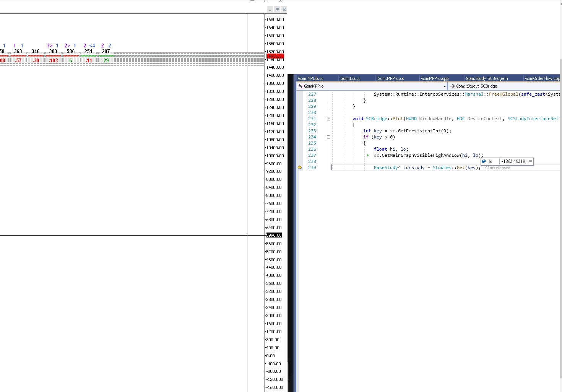This screenshot has width=562, height=392.
Task: Click the purple 3> marker on the chart
Action: [x=50, y=46]
